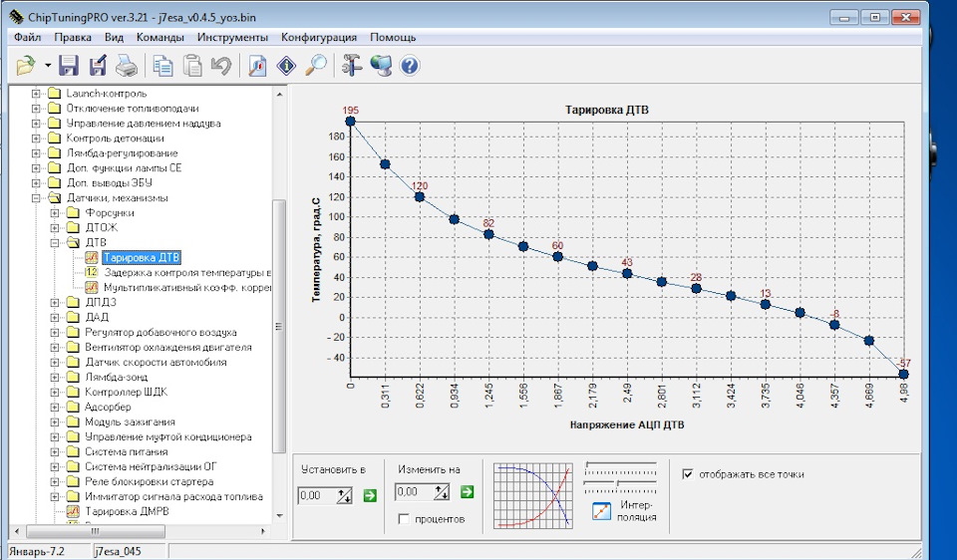Click the top interpolation slider
This screenshot has height=560, width=957.
coord(621,465)
